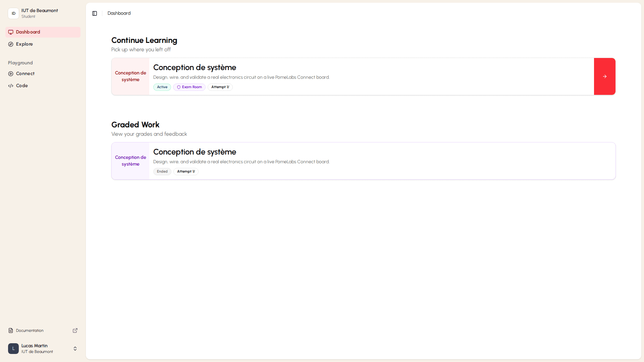644x362 pixels.
Task: Toggle the sidebar panel icon
Action: point(95,13)
